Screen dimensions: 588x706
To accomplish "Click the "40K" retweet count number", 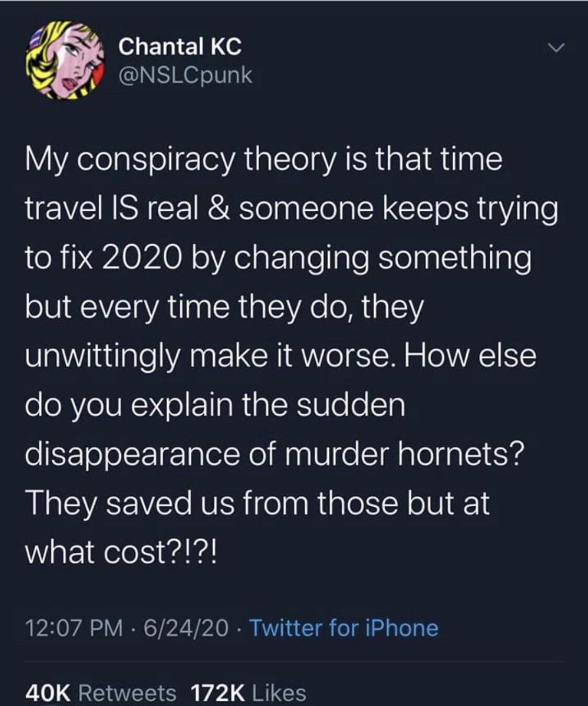I will 48,692.
